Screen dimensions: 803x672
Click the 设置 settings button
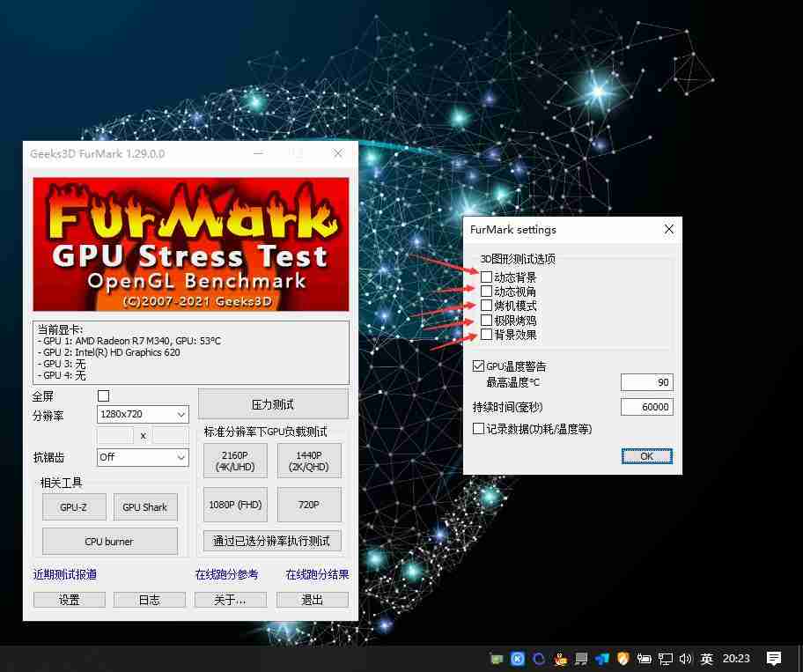70,600
